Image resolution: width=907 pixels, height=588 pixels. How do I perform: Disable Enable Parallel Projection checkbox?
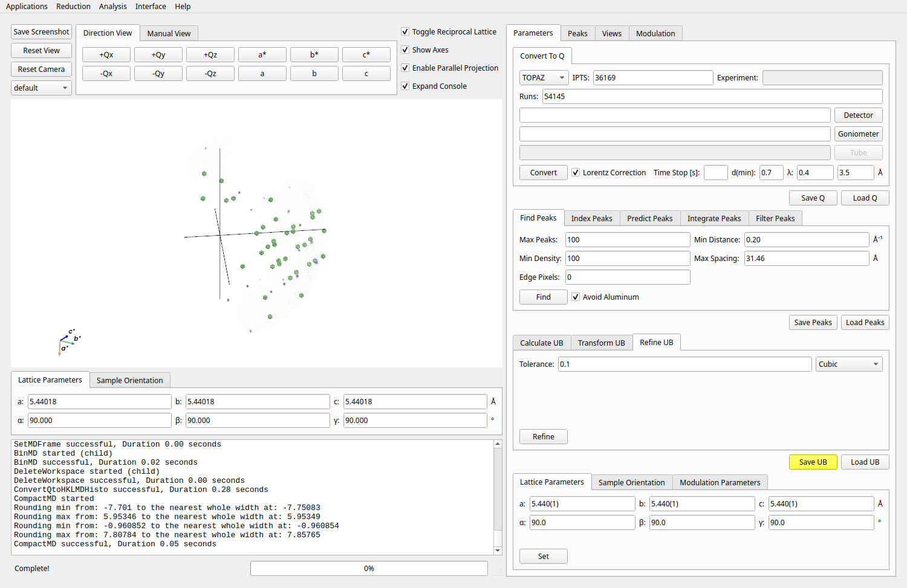point(405,68)
